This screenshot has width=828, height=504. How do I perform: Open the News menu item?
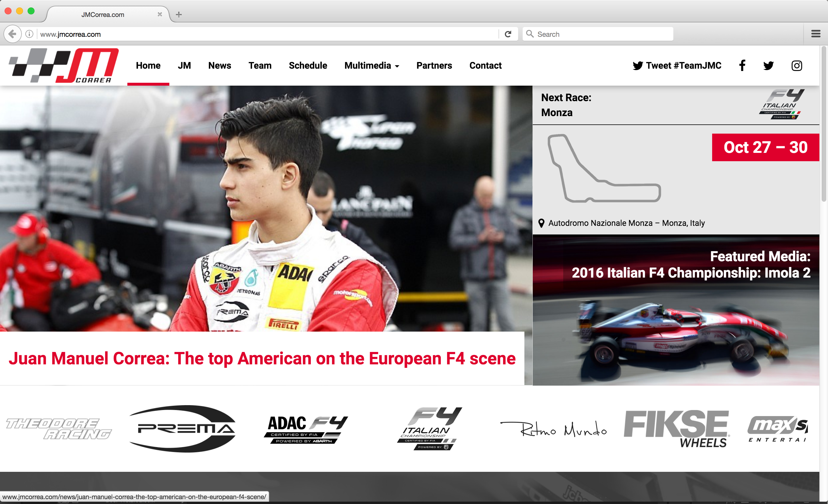[x=219, y=66]
